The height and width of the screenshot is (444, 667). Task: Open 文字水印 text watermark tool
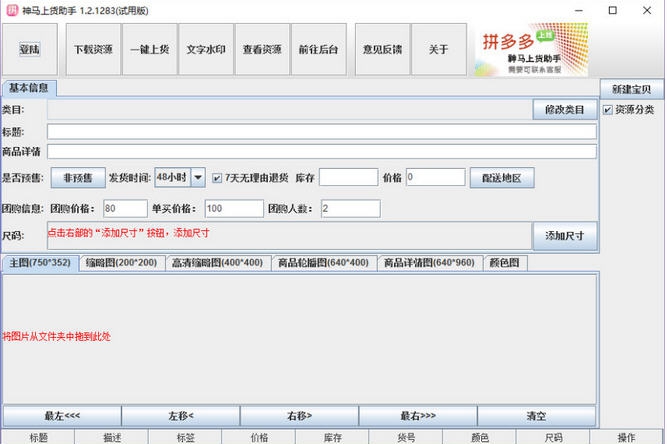206,49
